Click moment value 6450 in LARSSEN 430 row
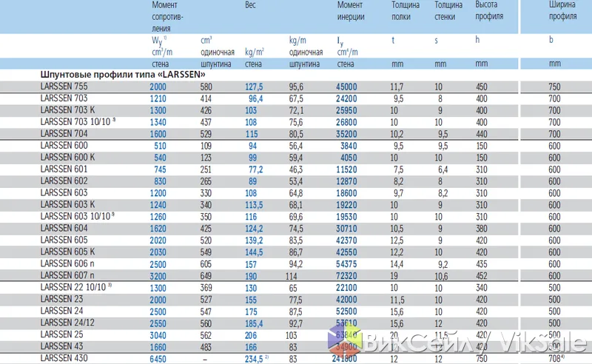The height and width of the screenshot is (364, 592). 158,359
